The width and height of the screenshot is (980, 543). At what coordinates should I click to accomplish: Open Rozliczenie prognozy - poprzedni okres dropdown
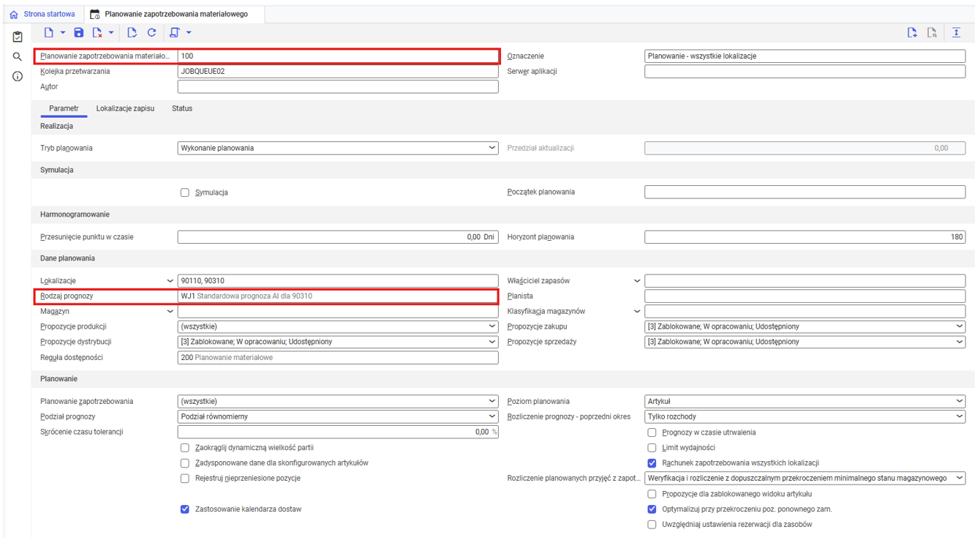(804, 416)
